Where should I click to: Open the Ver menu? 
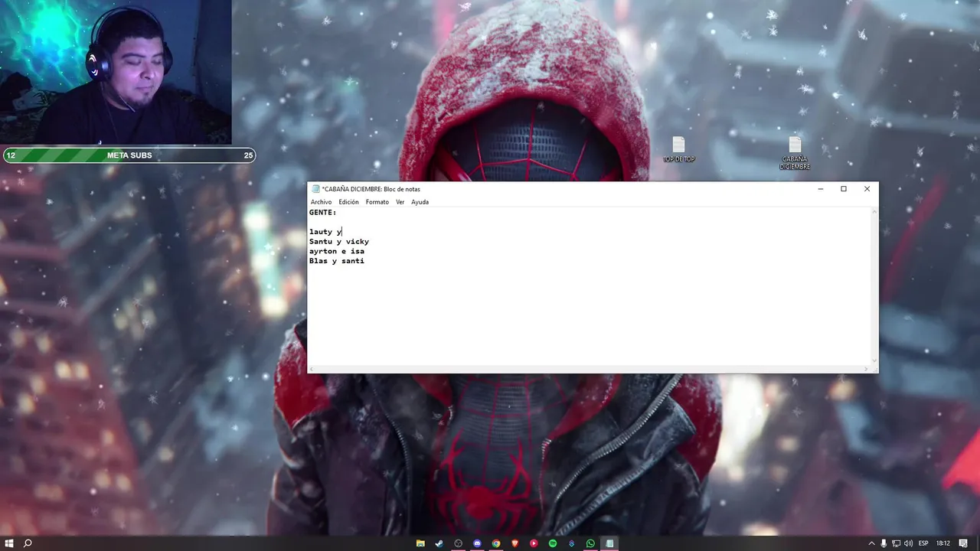coord(400,202)
